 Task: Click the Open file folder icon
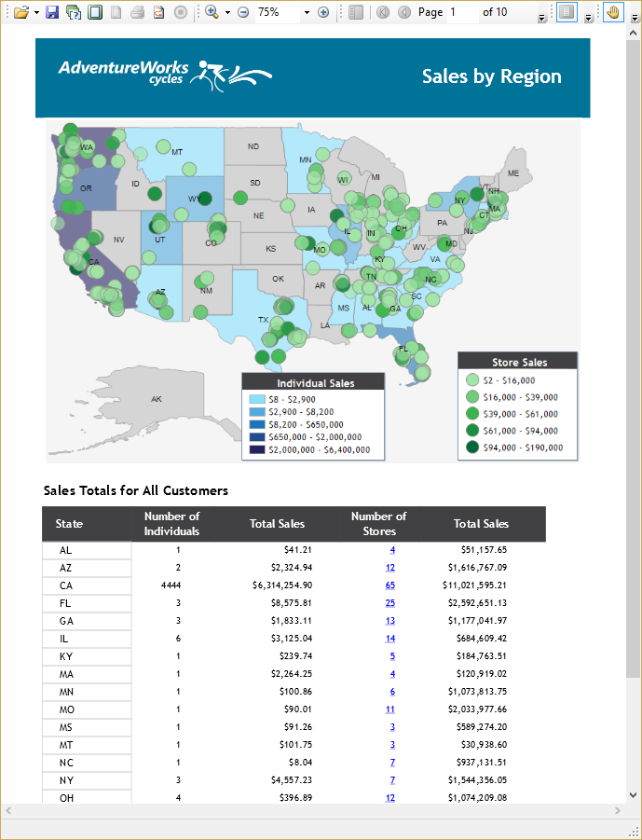(20, 12)
